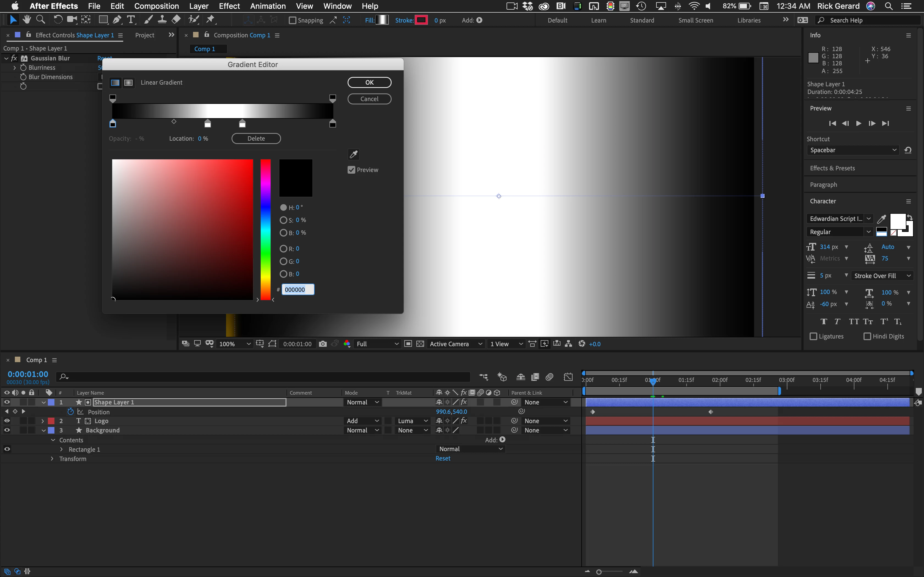
Task: Click the hex color input field
Action: 298,290
